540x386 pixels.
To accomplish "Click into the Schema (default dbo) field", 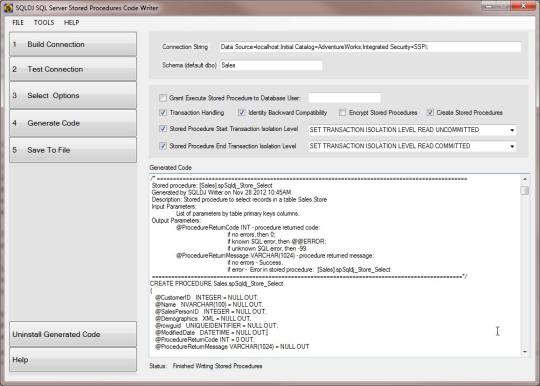I will [271, 65].
